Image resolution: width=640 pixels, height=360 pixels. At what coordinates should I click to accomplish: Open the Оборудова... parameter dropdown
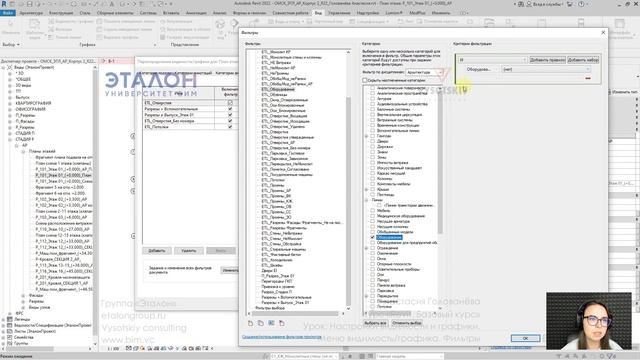coord(481,69)
